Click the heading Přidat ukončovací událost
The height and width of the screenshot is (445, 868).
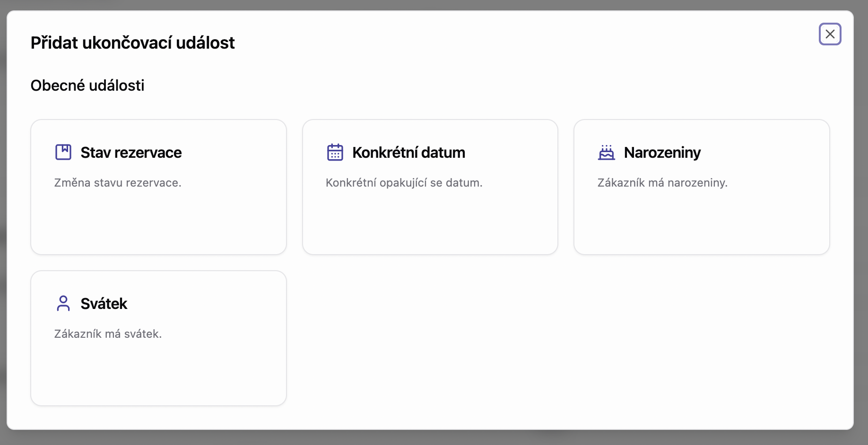(132, 43)
